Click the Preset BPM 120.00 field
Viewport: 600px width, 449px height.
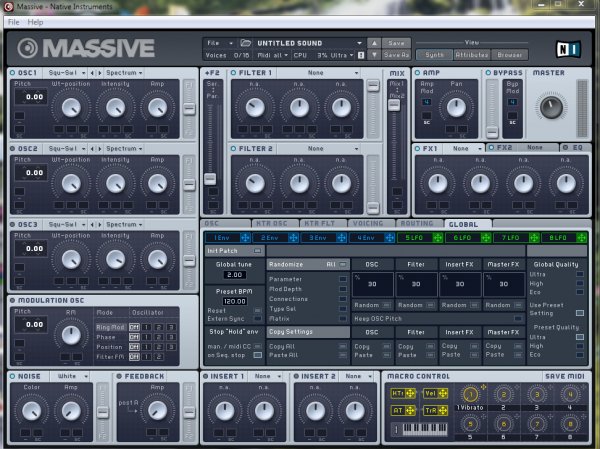[234, 301]
